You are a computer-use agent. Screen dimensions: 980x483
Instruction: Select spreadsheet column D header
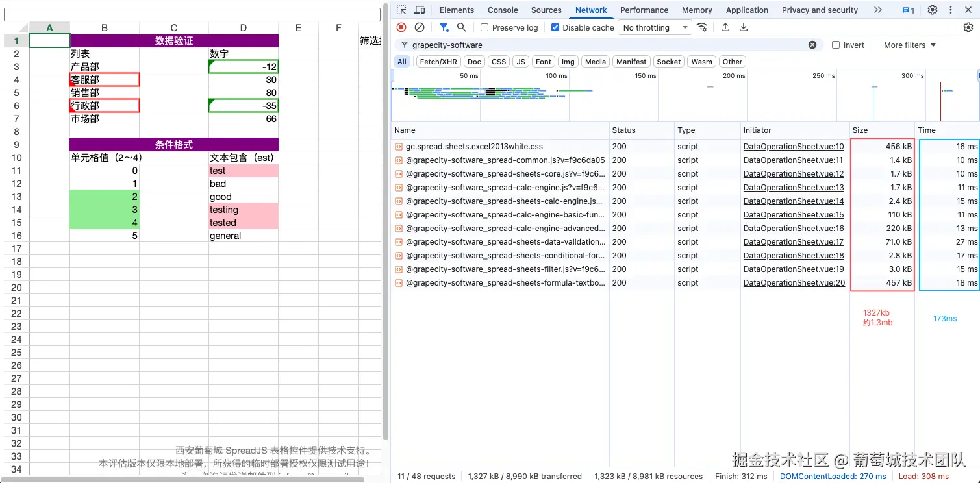point(243,27)
